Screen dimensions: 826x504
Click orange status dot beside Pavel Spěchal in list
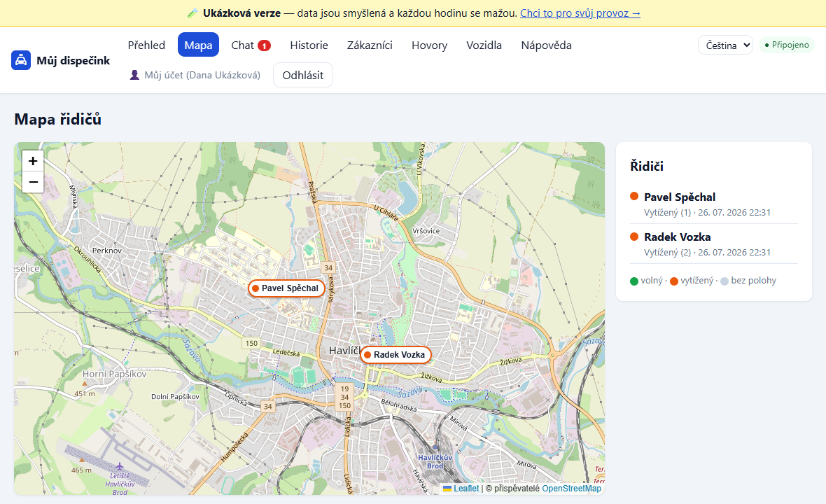pyautogui.click(x=634, y=197)
